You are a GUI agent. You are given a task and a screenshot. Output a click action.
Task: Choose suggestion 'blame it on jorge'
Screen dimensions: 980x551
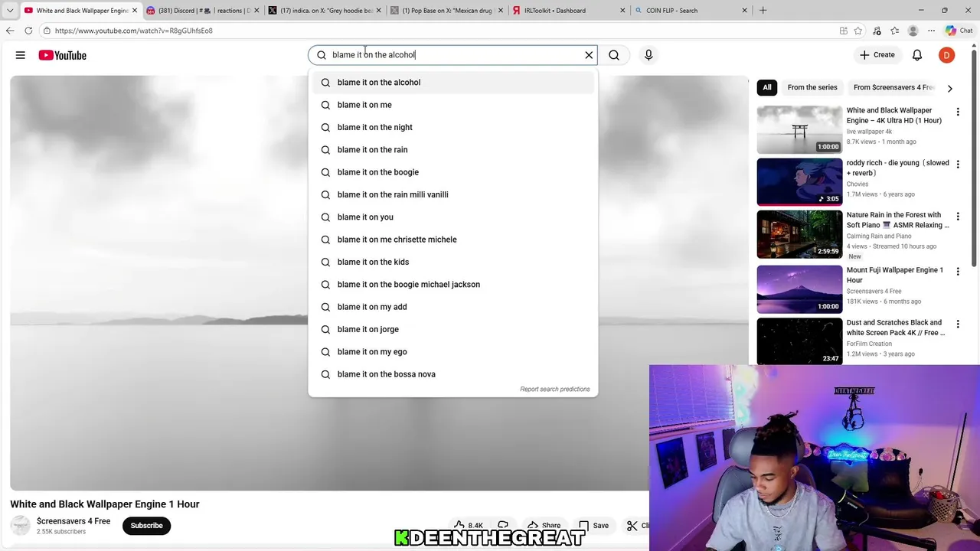point(452,329)
